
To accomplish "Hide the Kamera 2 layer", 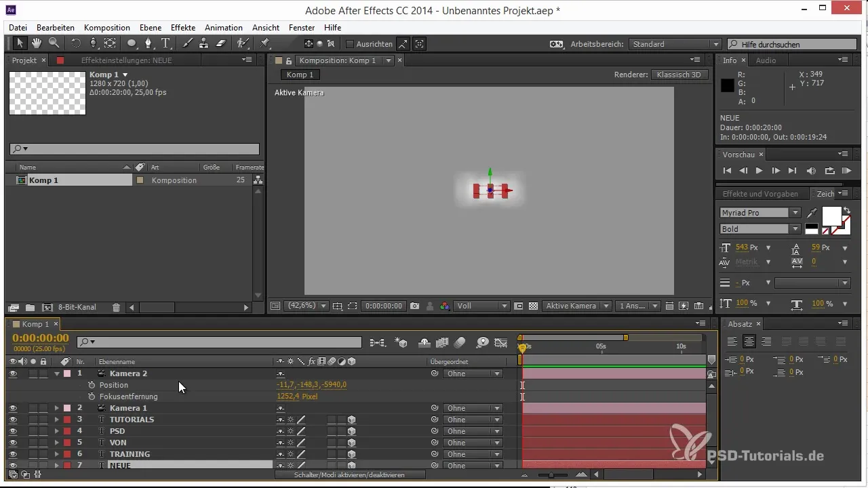I will click(x=13, y=373).
